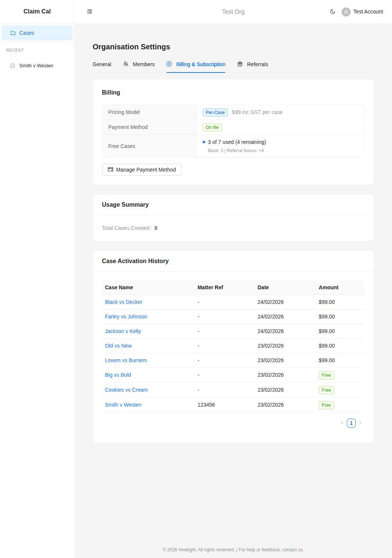
Task: Click the Test Account avatar icon
Action: (x=346, y=12)
